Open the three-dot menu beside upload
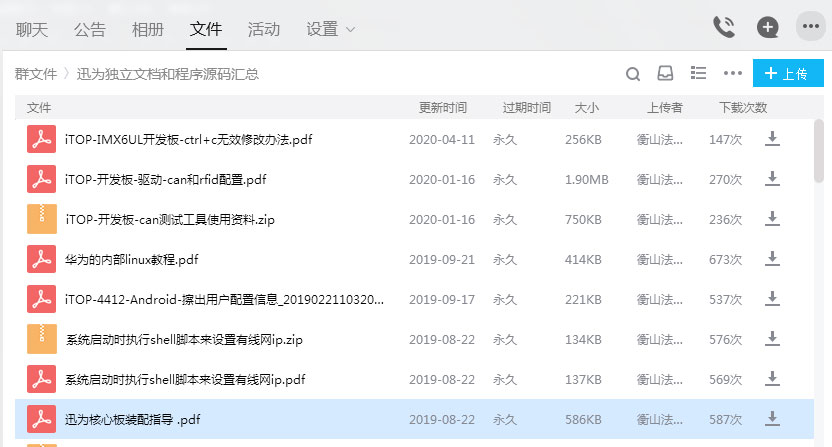 (733, 73)
